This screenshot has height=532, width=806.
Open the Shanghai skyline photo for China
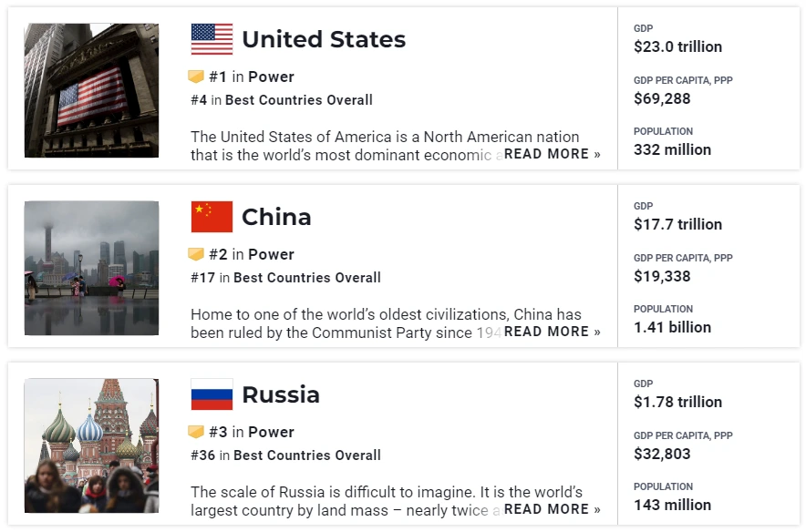pyautogui.click(x=91, y=268)
